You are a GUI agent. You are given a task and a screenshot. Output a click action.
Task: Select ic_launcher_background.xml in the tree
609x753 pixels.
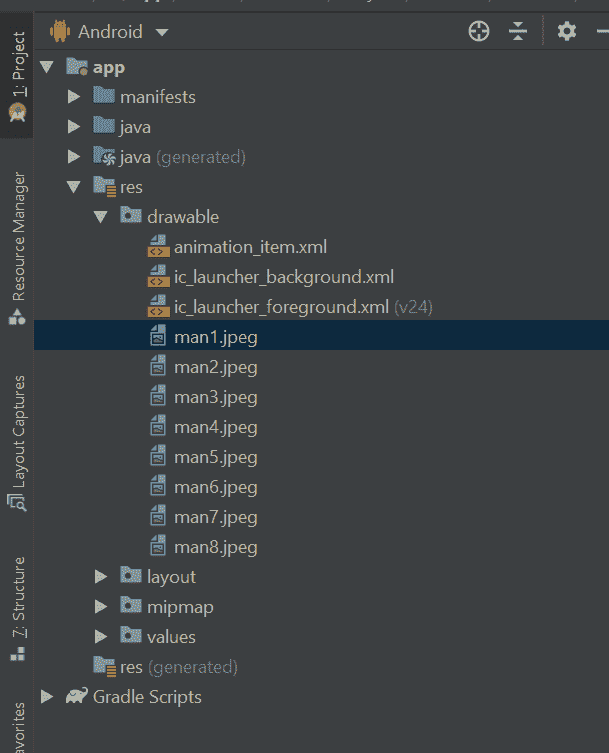tap(283, 277)
